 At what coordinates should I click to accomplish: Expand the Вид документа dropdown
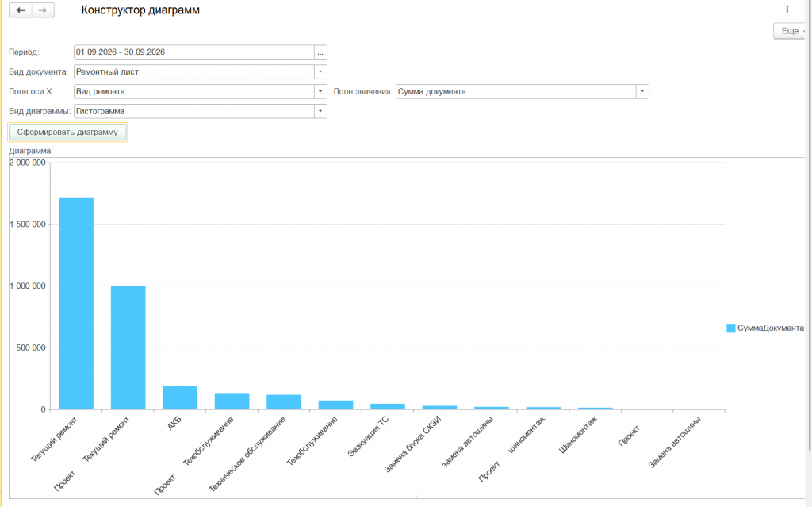coord(320,72)
